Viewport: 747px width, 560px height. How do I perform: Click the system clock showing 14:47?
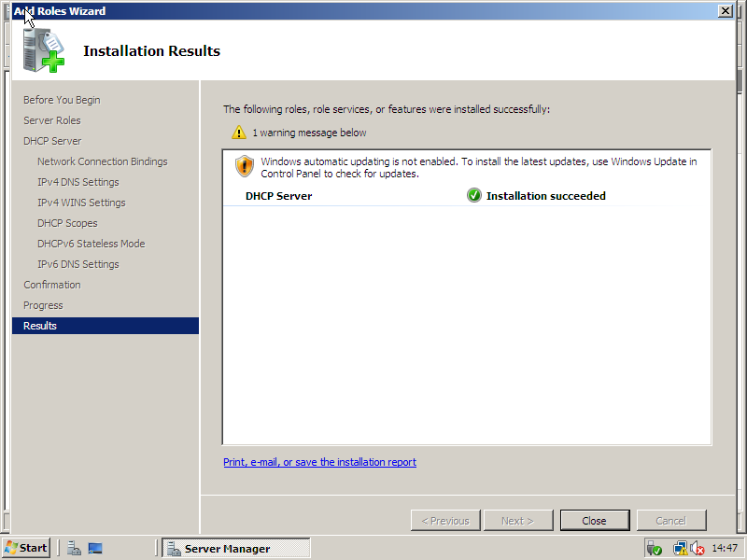(x=725, y=549)
